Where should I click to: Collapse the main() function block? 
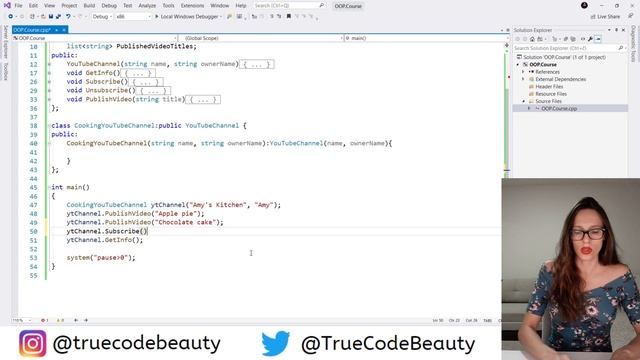pos(49,187)
